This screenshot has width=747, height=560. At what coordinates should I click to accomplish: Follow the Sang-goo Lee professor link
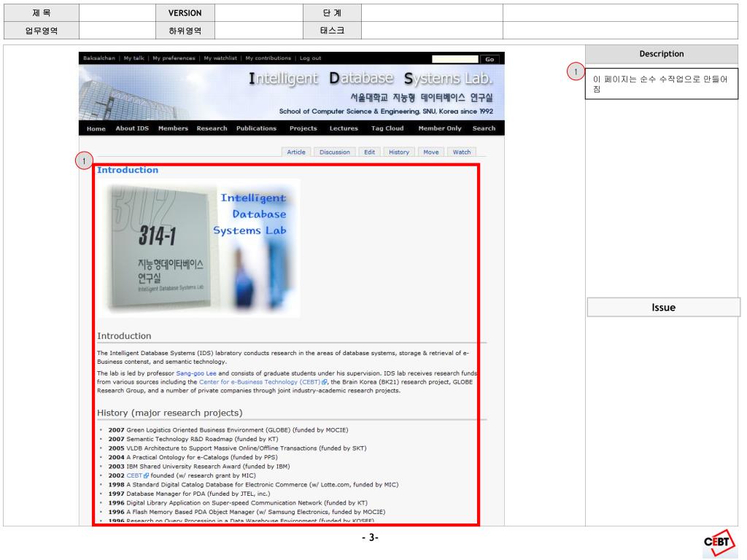click(196, 373)
